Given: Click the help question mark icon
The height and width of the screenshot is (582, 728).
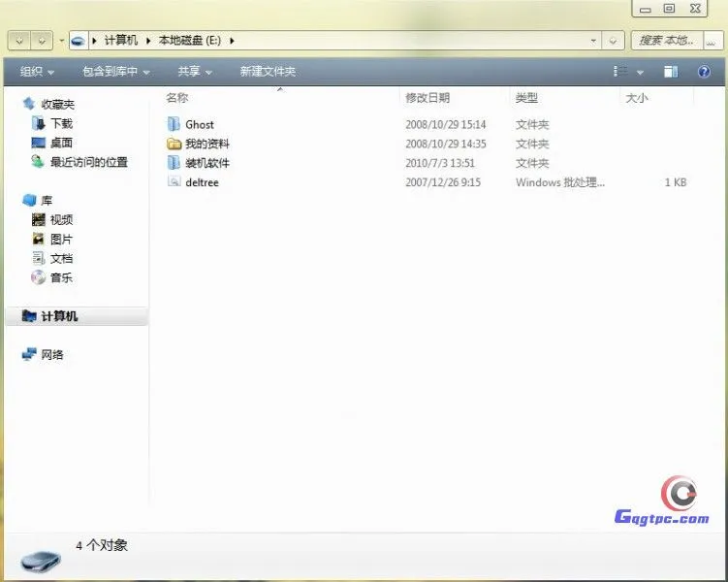Looking at the screenshot, I should (704, 72).
